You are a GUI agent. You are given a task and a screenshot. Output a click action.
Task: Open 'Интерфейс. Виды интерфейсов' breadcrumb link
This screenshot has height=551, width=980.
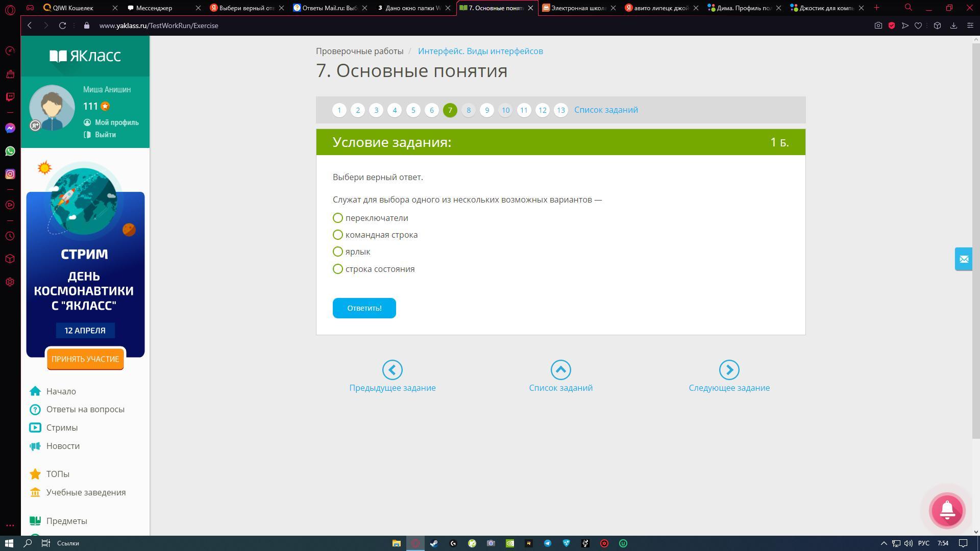[480, 51]
